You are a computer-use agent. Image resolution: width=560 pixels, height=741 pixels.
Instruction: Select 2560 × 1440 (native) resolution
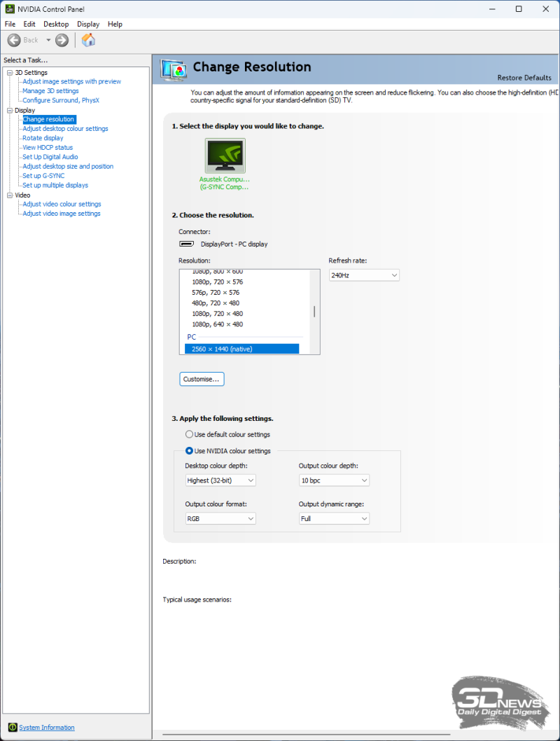241,349
